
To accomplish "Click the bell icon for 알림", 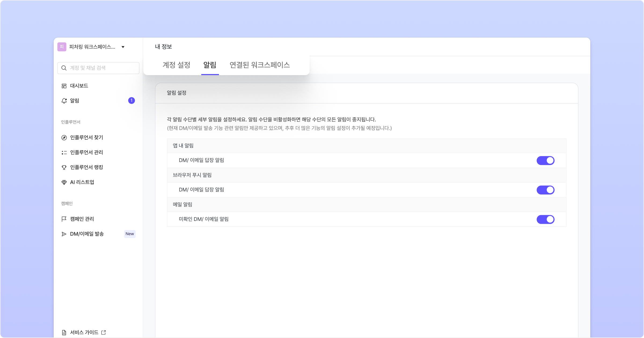I will tap(64, 101).
